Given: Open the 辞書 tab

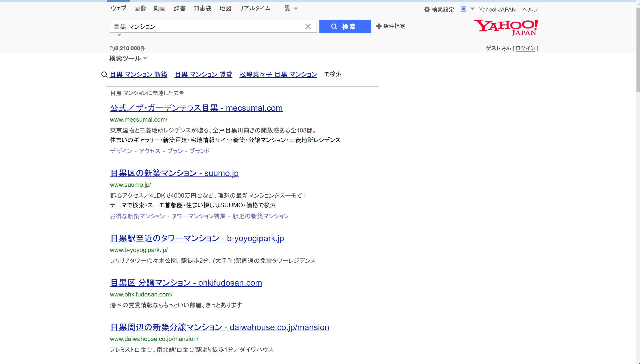Looking at the screenshot, I should click(x=180, y=8).
